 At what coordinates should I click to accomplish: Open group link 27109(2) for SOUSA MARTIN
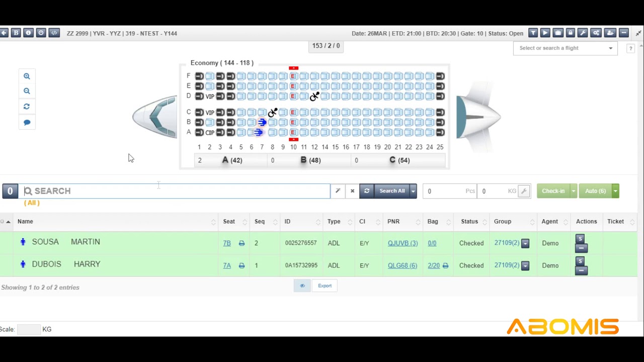click(x=507, y=243)
